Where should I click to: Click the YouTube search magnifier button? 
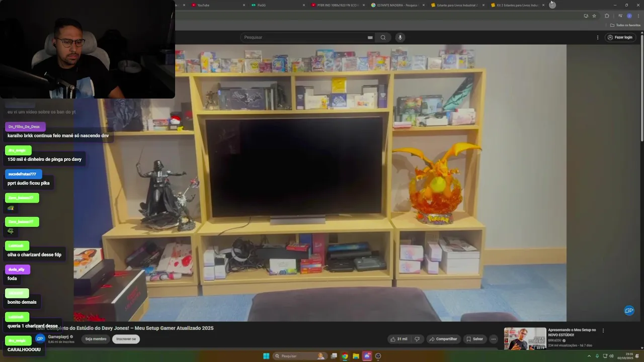383,37
